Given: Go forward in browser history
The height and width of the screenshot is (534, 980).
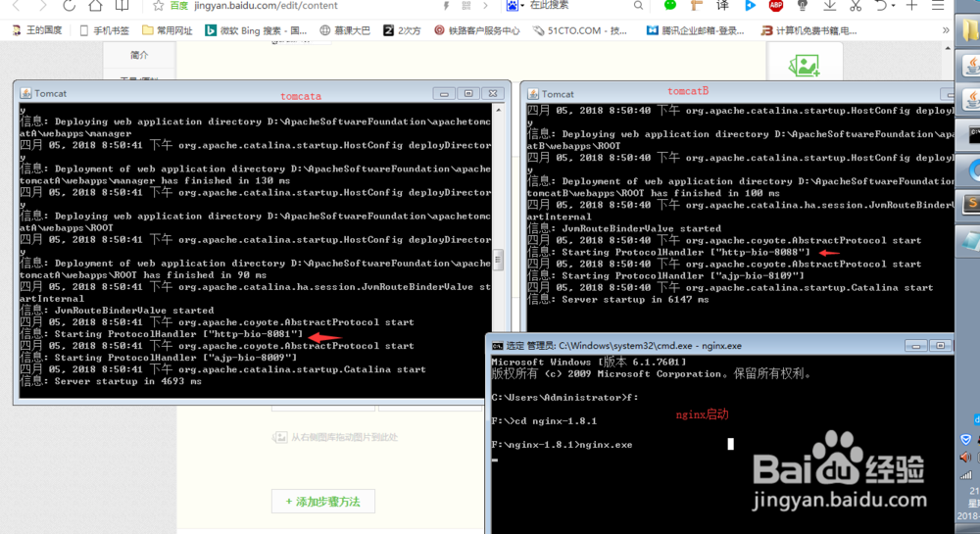Looking at the screenshot, I should coord(42,6).
